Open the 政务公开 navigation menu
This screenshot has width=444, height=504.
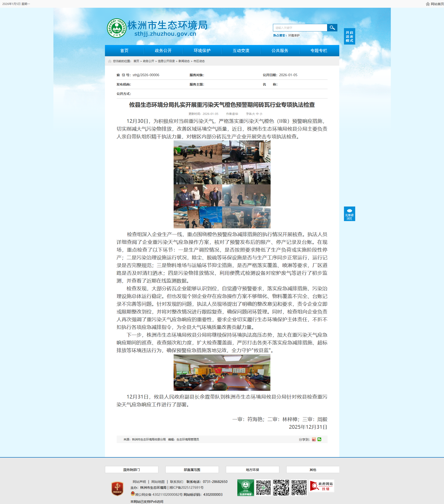[163, 51]
